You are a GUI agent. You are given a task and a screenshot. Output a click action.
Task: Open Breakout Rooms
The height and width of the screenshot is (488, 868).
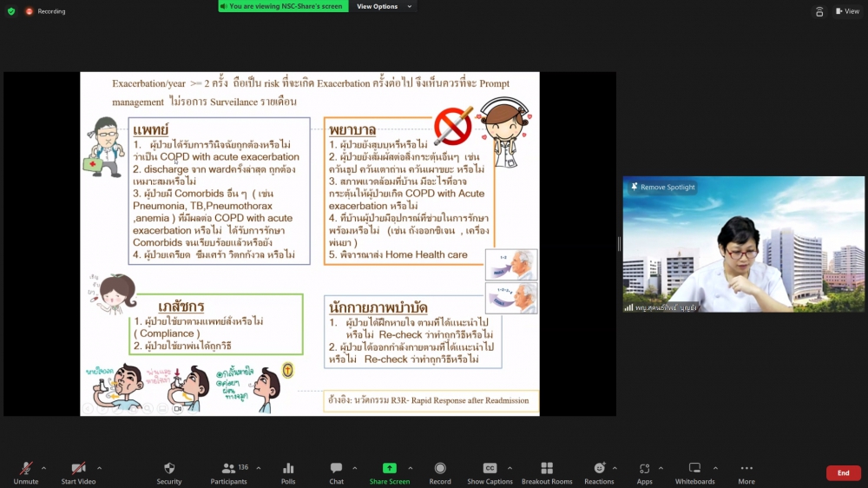[x=547, y=469]
